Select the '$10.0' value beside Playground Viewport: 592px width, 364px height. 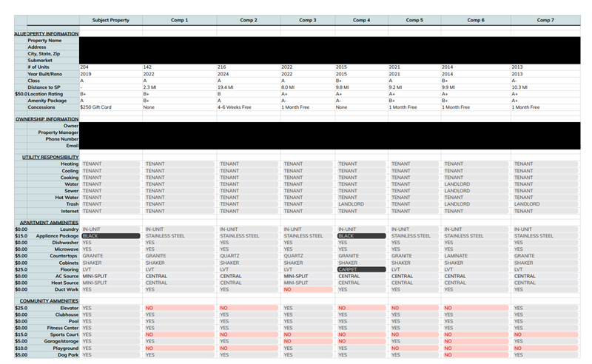(21, 348)
